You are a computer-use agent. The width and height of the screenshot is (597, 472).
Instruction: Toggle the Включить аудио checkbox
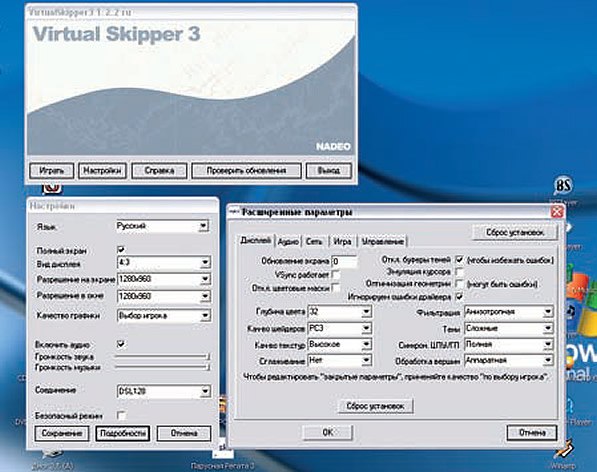point(121,344)
